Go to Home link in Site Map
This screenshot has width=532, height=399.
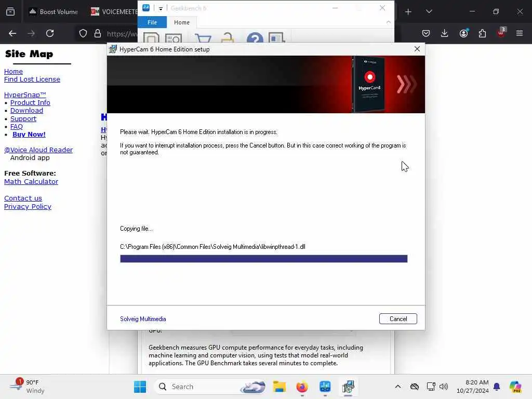[x=13, y=71]
